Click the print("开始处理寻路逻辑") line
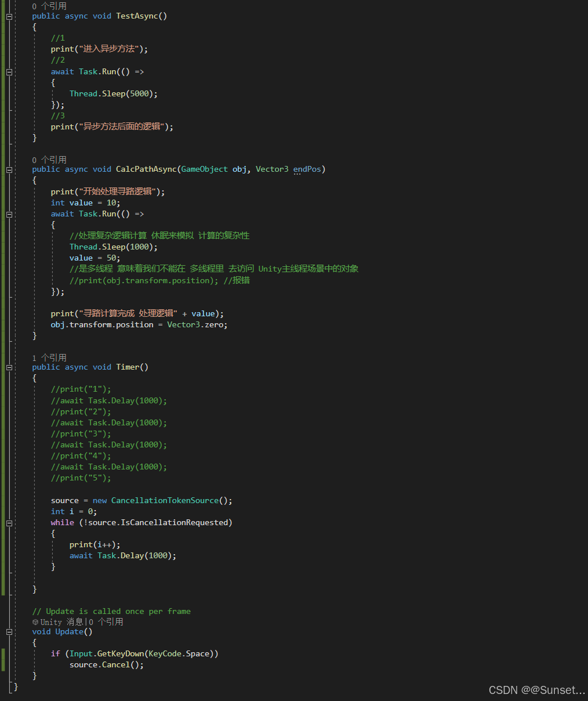Screen dimensions: 588x701 [108, 192]
